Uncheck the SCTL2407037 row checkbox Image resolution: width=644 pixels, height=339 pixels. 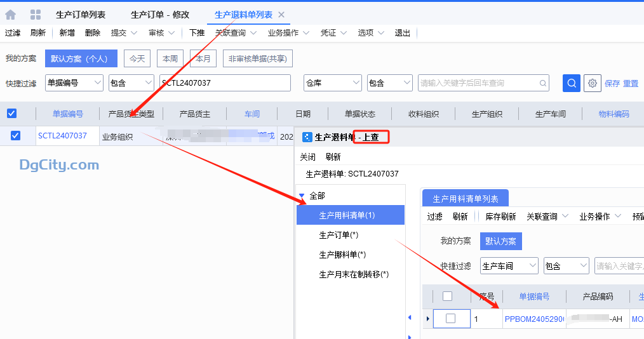click(x=15, y=136)
